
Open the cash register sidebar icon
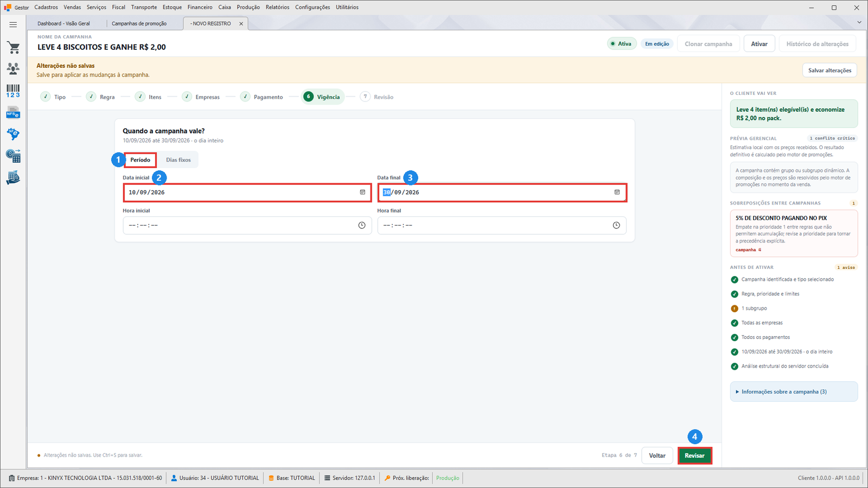13,178
